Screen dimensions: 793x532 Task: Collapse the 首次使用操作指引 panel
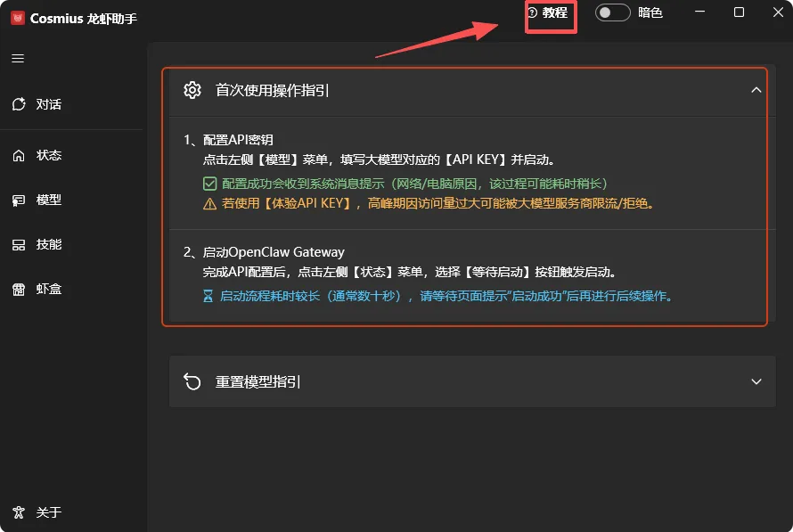(x=756, y=90)
